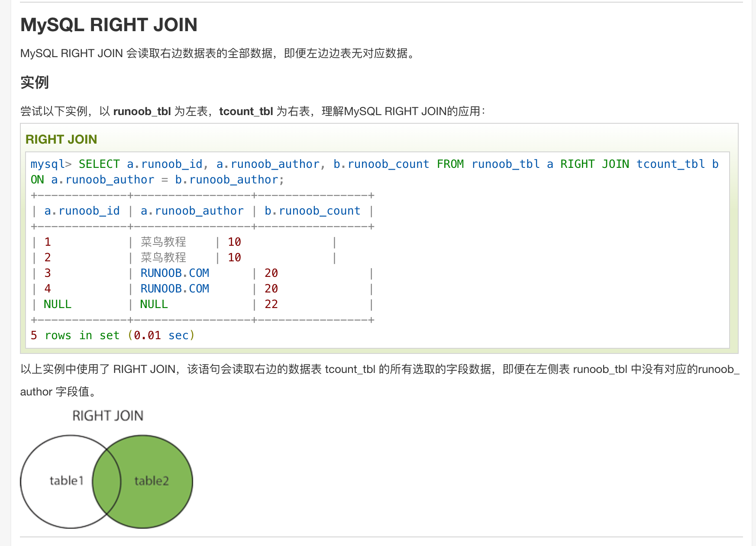Click the id value "1" in the result table
This screenshot has height=546, width=756.
[x=48, y=242]
